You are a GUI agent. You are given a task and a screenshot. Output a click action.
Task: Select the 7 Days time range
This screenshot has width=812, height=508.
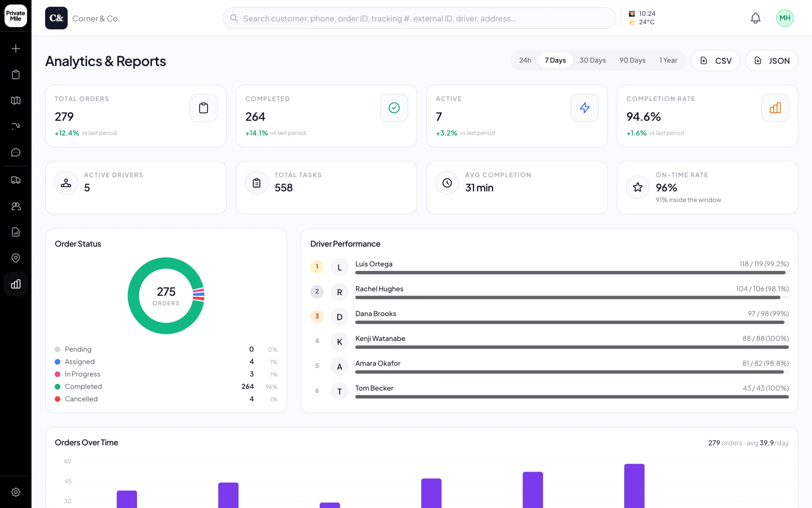555,60
